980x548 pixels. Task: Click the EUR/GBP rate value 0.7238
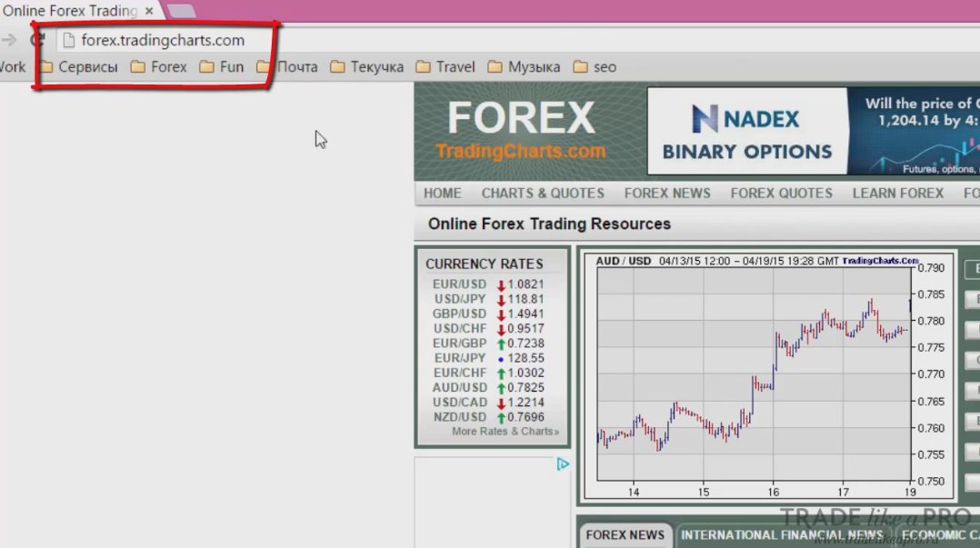pyautogui.click(x=525, y=344)
